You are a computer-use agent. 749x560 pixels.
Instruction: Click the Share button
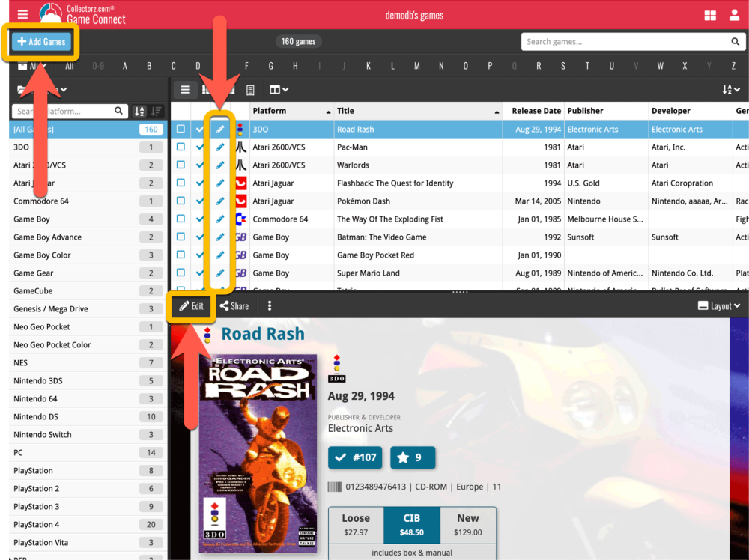tap(234, 306)
